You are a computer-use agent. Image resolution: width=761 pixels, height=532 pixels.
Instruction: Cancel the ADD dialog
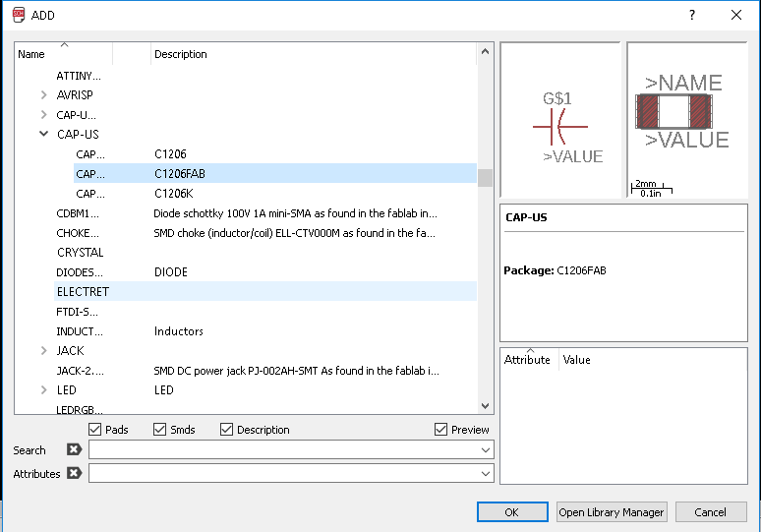[711, 512]
